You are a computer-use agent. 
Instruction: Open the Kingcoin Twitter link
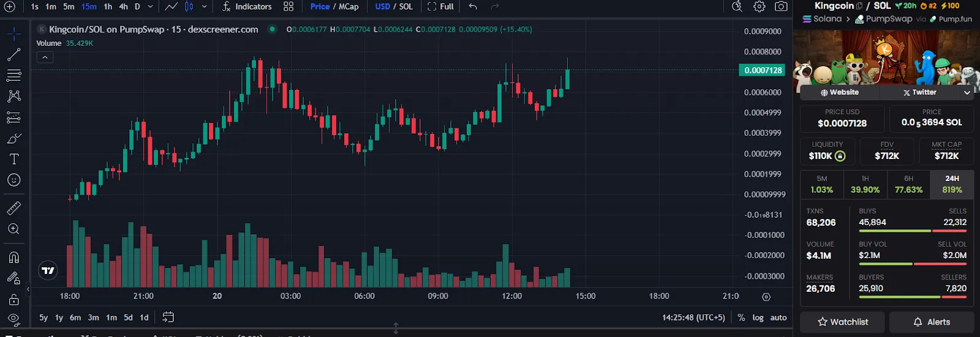pyautogui.click(x=919, y=92)
